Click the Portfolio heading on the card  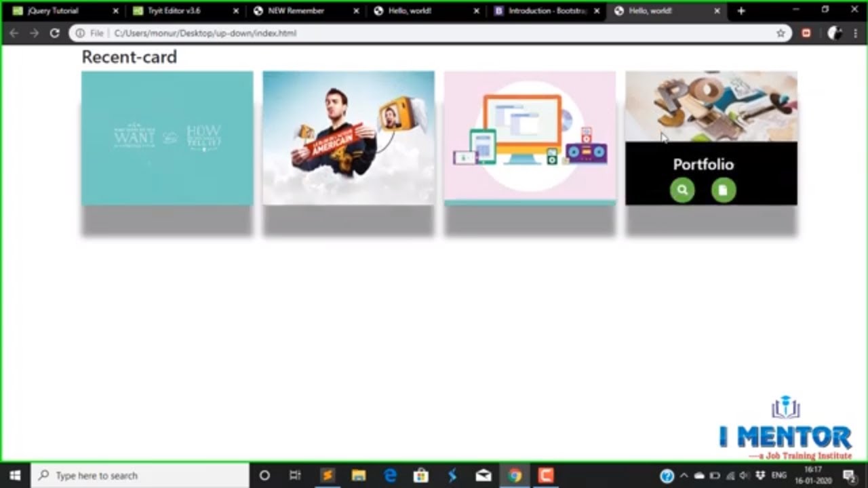703,164
